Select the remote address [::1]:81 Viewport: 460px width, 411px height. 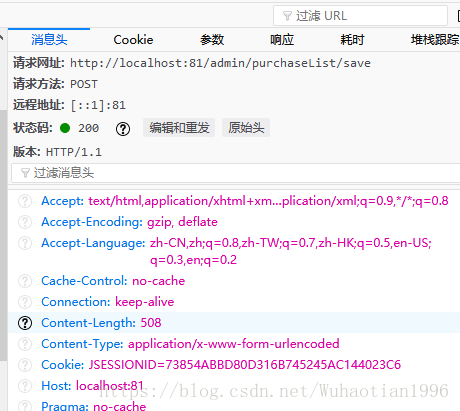coord(98,105)
